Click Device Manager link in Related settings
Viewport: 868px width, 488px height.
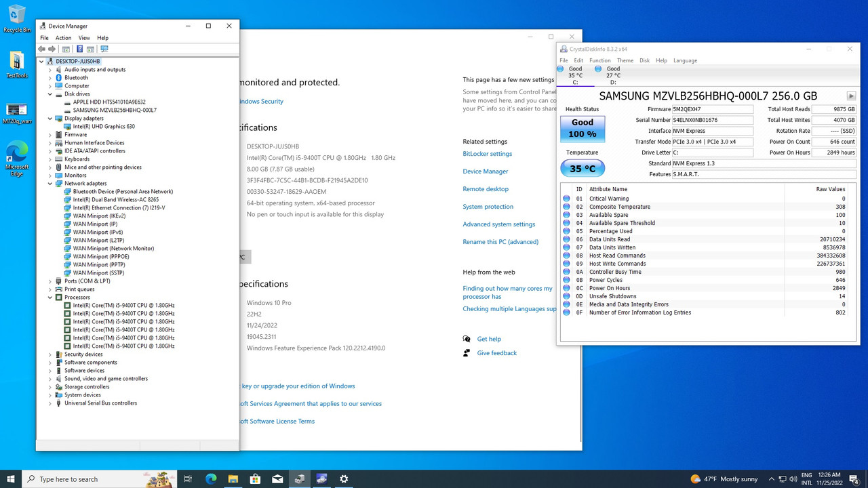486,171
